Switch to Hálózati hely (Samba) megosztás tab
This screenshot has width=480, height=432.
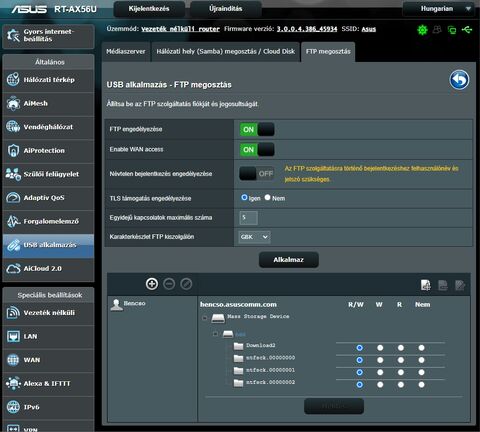[x=226, y=52]
